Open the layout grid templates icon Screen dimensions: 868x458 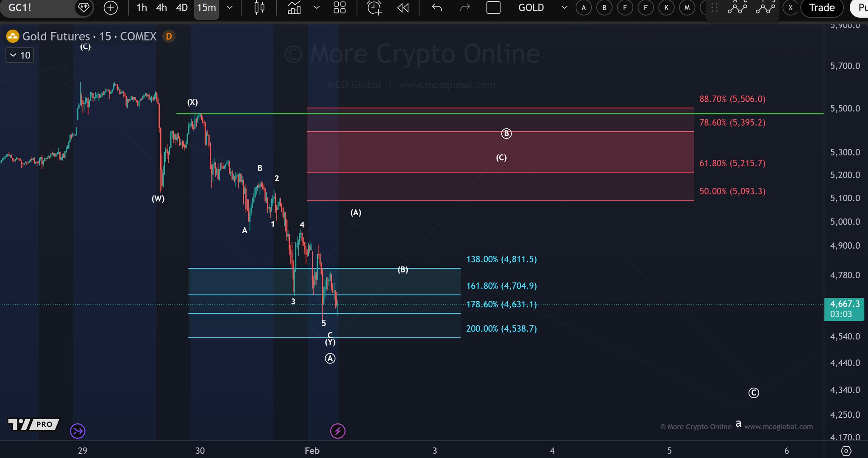click(x=339, y=8)
